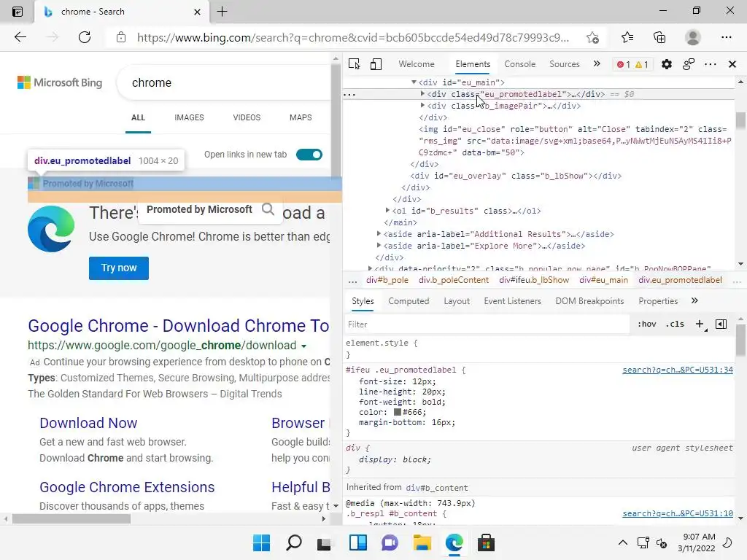Image resolution: width=747 pixels, height=560 pixels.
Task: Click the browser address bar URL
Action: (352, 38)
